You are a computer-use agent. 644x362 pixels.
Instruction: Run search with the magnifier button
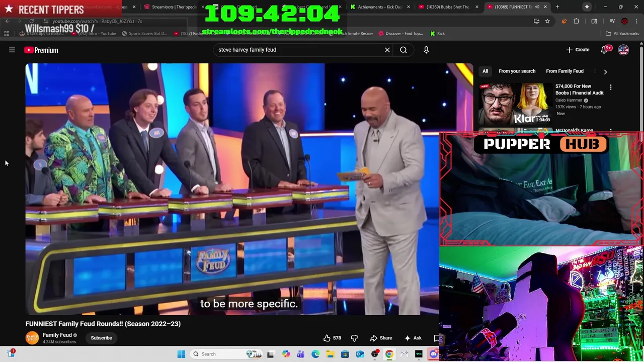point(404,50)
